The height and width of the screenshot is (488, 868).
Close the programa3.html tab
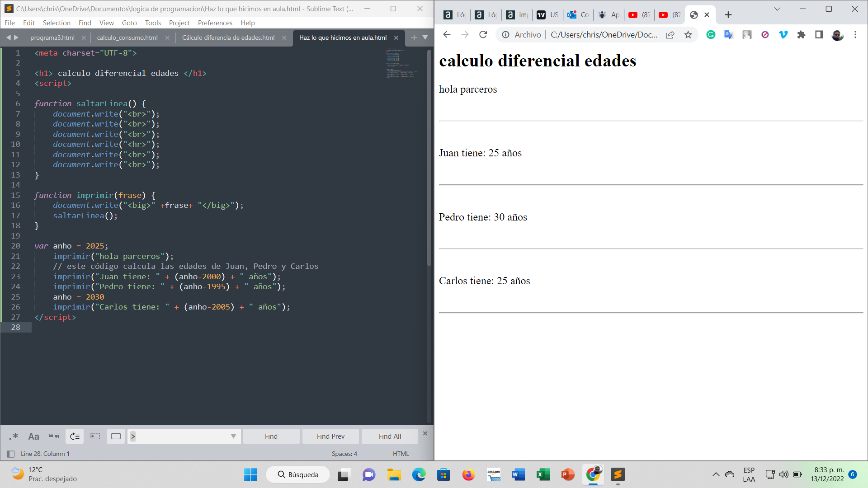click(x=84, y=38)
